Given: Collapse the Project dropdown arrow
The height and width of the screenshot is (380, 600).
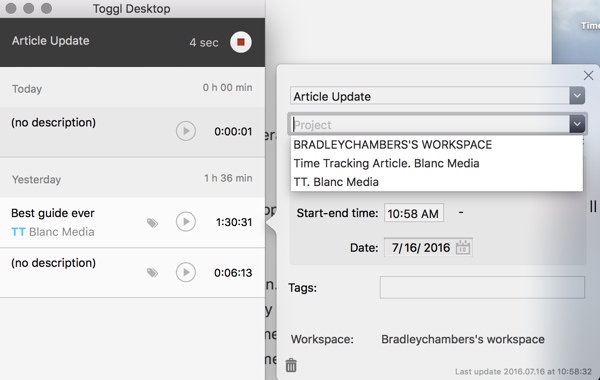Looking at the screenshot, I should pyautogui.click(x=577, y=124).
